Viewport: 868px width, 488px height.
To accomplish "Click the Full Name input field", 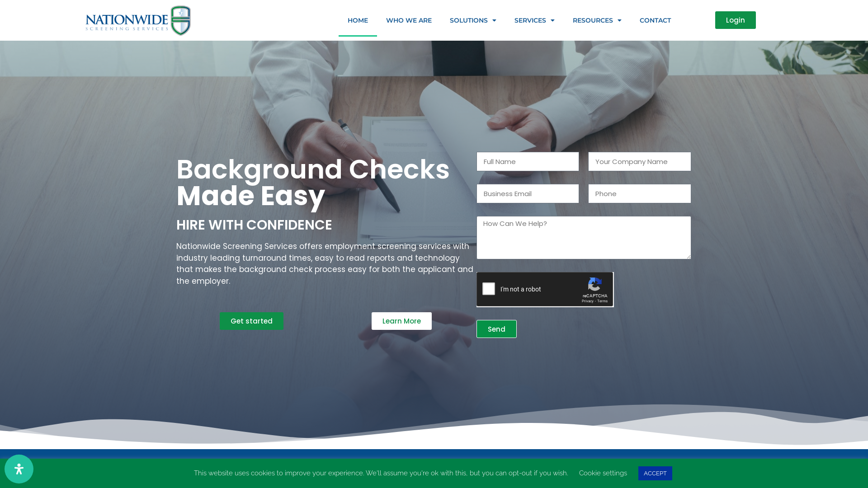I will click(528, 161).
